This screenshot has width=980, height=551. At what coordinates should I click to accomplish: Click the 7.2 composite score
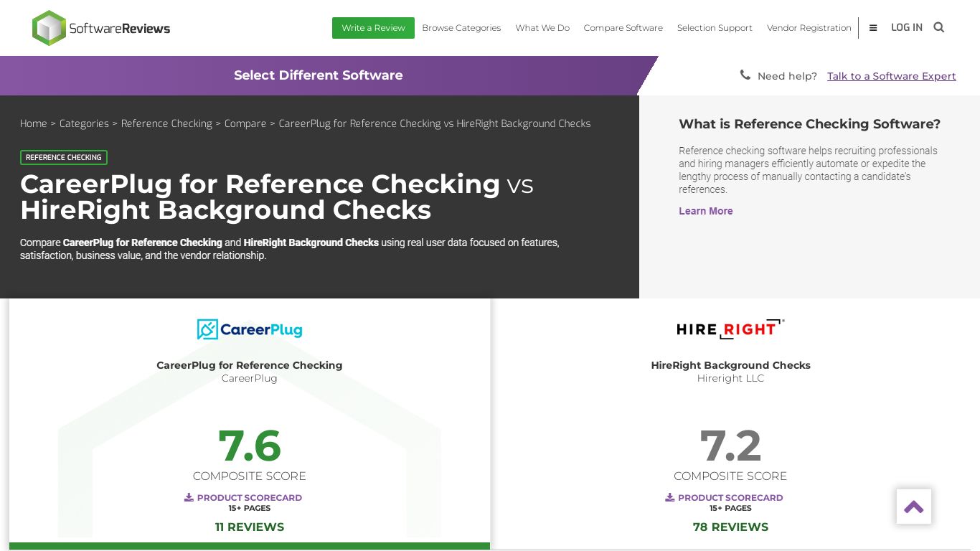730,446
